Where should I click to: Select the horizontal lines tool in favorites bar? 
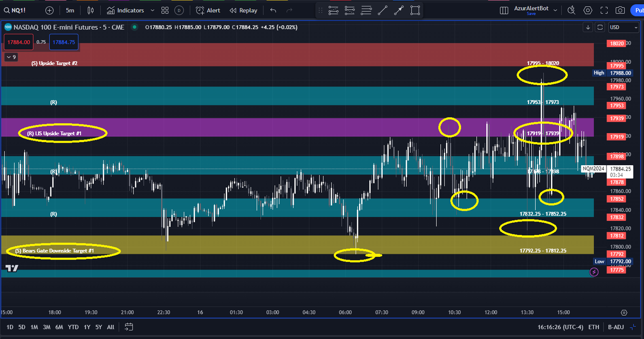[367, 10]
